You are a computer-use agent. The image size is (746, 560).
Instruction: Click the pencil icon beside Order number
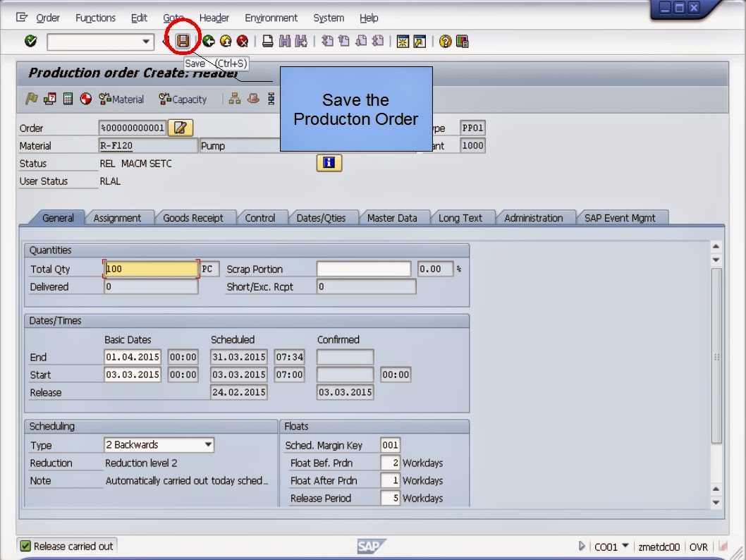(181, 128)
